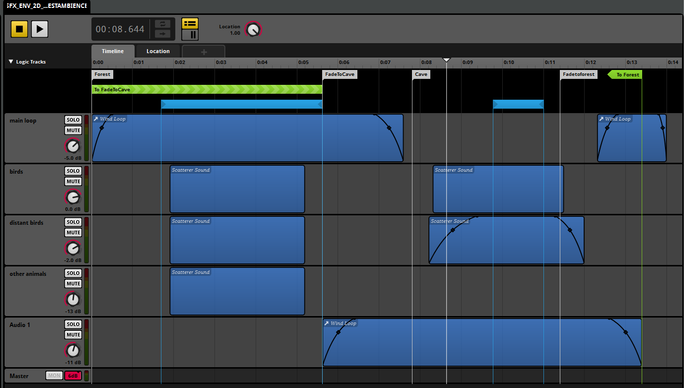The width and height of the screenshot is (686, 388).
Task: Click the birds track volume knob
Action: (73, 197)
